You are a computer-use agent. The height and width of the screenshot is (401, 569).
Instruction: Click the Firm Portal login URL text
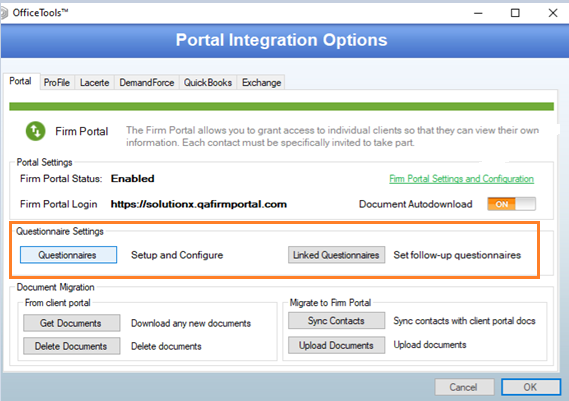tap(198, 204)
